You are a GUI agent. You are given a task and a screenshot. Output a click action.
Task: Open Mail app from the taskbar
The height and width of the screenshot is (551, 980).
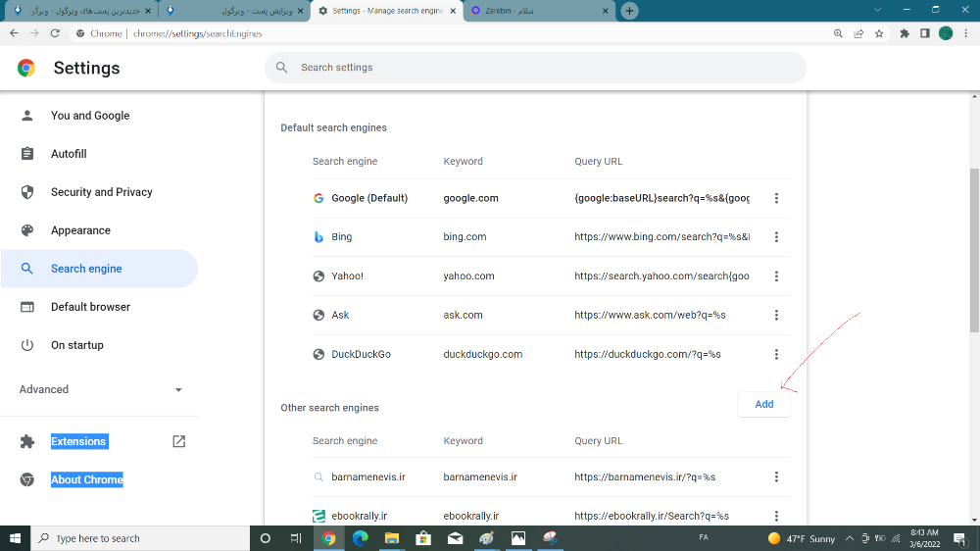point(455,538)
